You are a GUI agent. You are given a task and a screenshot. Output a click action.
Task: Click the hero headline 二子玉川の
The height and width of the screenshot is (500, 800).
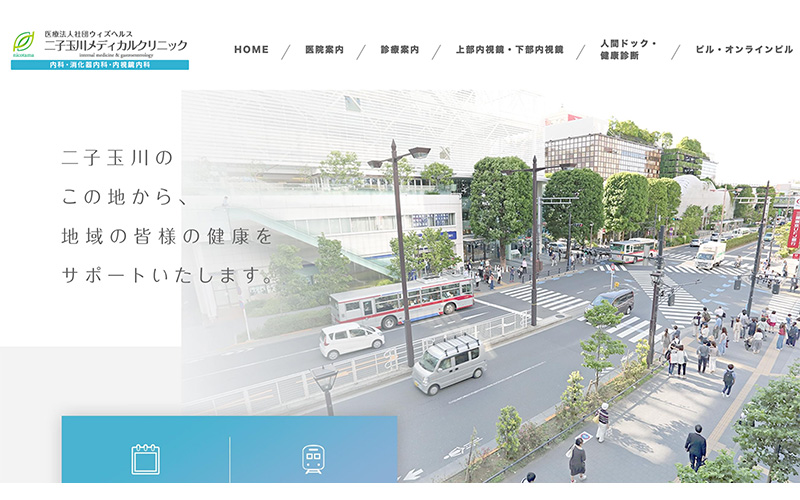click(118, 158)
